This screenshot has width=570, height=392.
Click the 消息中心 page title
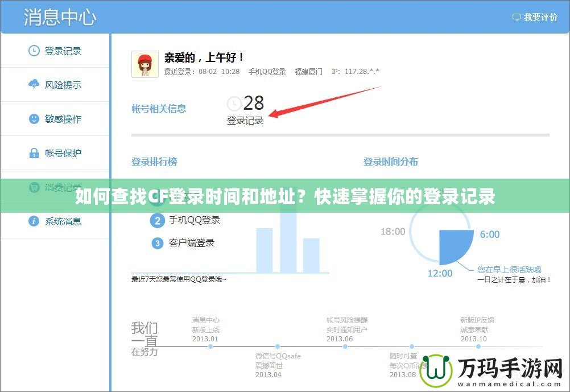60,17
